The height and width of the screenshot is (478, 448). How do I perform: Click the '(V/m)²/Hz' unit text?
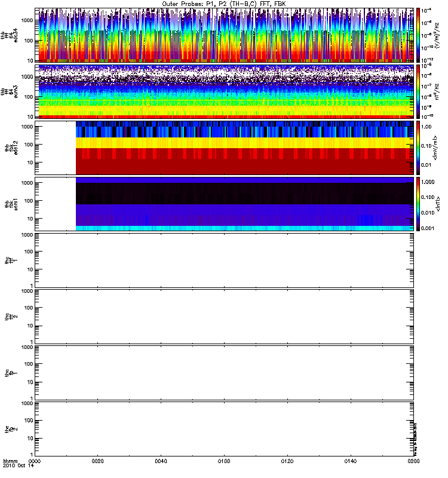point(437,35)
